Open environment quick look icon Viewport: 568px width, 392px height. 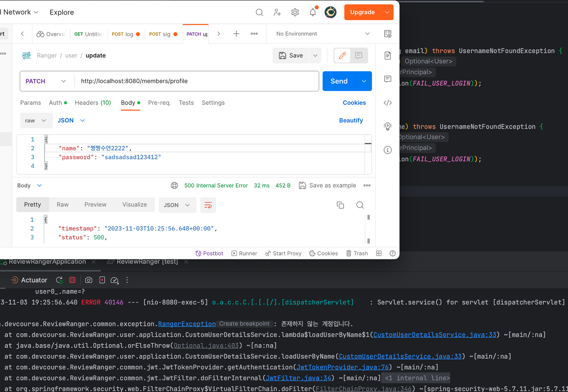(x=388, y=34)
